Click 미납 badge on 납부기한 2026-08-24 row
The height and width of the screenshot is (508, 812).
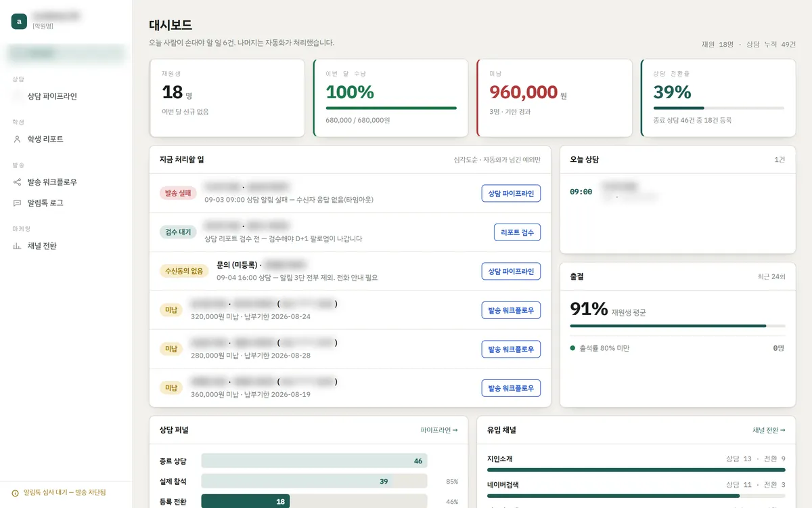point(171,310)
